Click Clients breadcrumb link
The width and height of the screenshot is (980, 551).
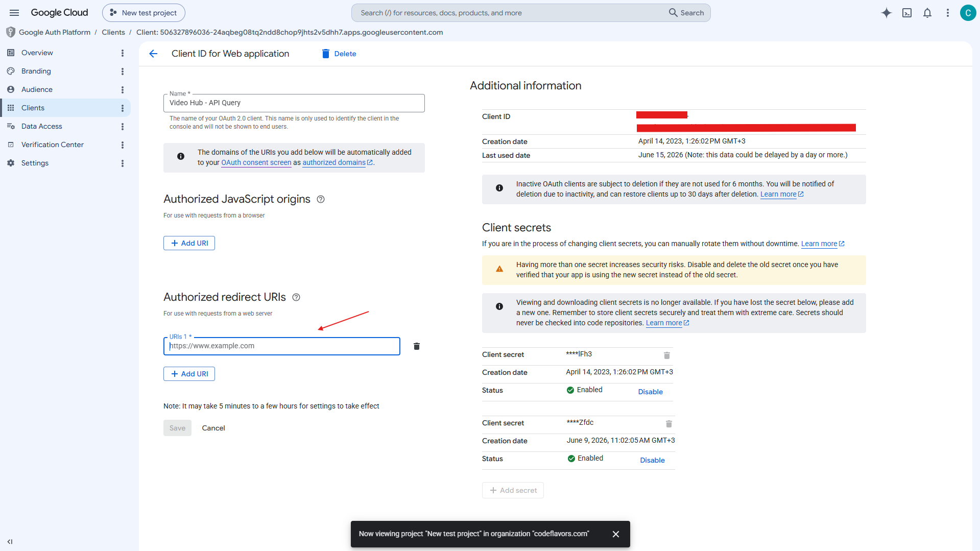(x=113, y=32)
